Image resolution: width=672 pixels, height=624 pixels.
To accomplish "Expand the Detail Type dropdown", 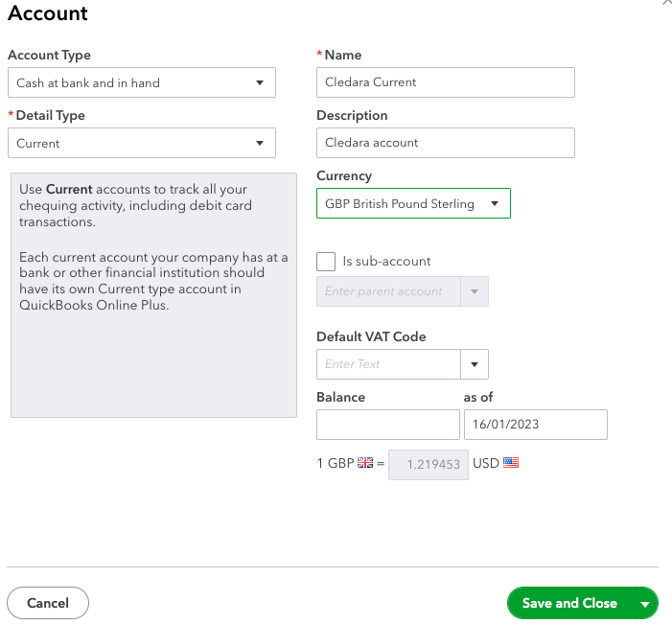I will 141,143.
